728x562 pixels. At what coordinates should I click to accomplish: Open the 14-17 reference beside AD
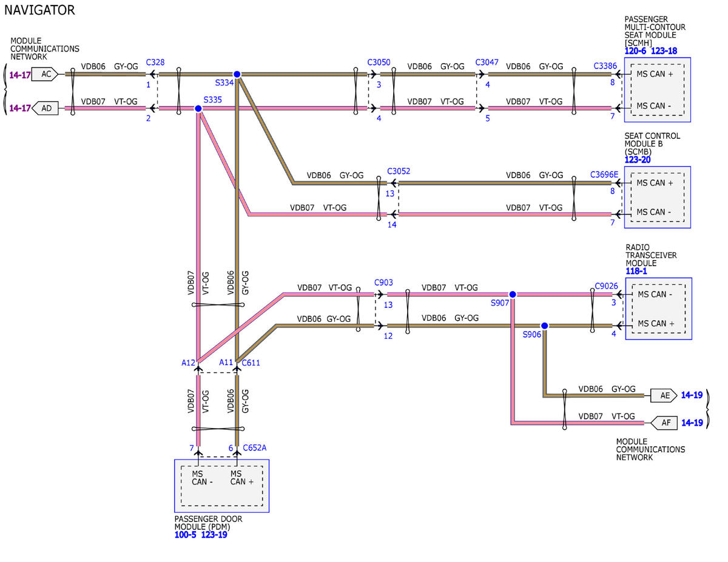point(19,109)
